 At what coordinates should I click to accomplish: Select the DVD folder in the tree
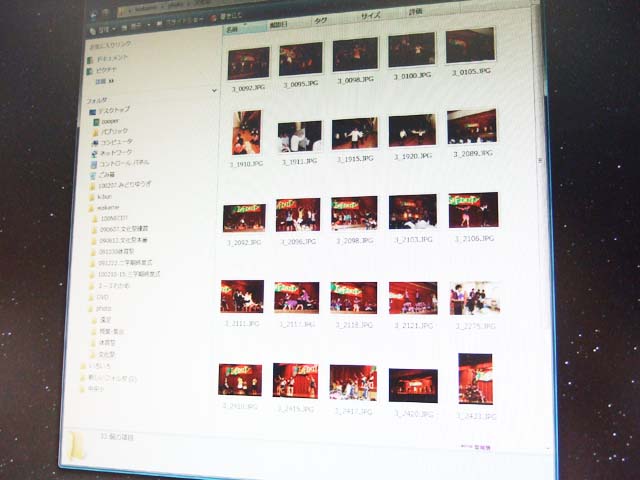pos(98,297)
